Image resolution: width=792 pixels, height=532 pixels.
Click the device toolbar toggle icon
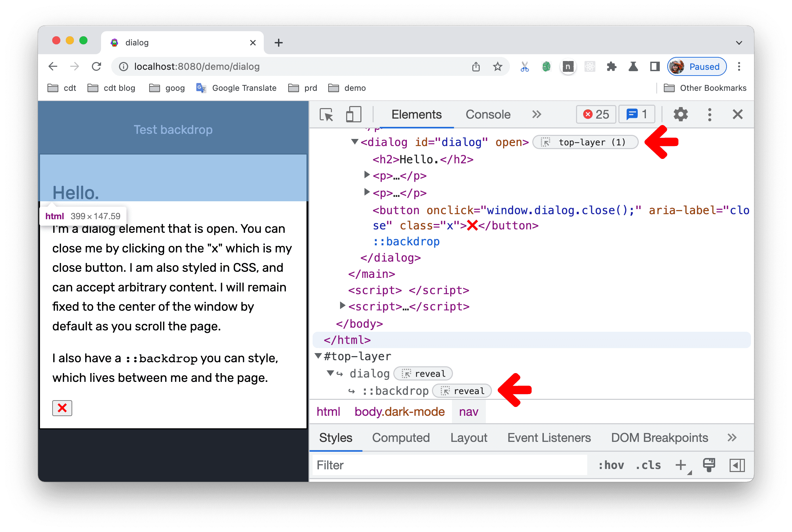351,115
